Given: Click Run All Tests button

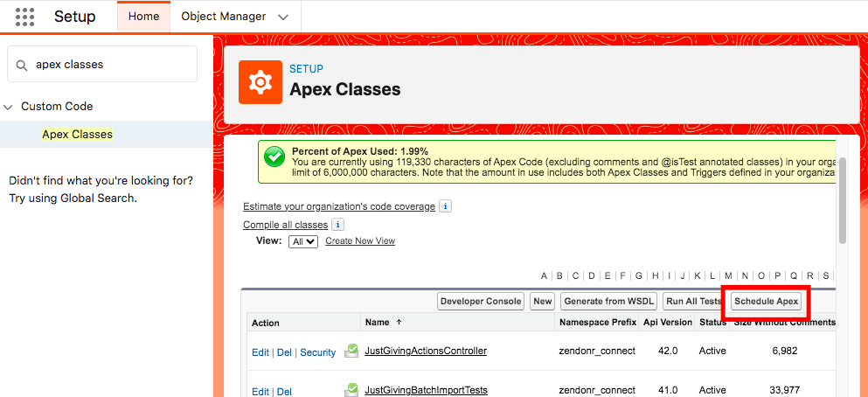Looking at the screenshot, I should click(694, 301).
